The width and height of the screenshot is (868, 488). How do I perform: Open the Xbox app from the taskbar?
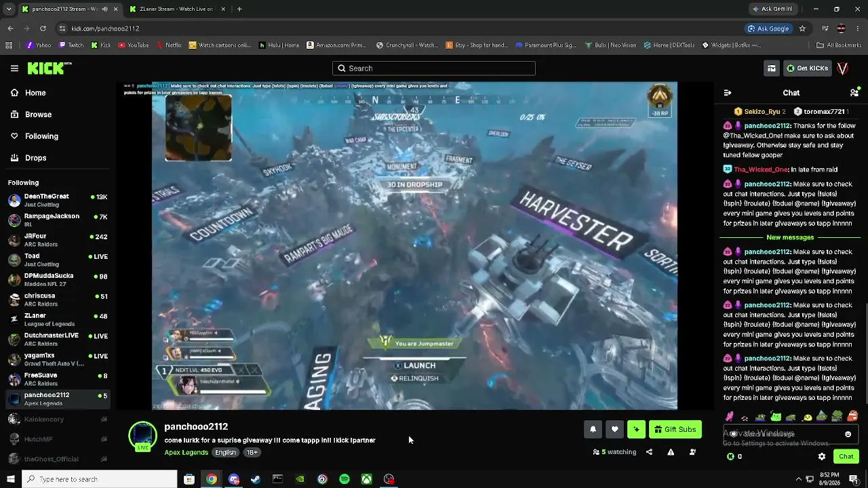tap(366, 479)
